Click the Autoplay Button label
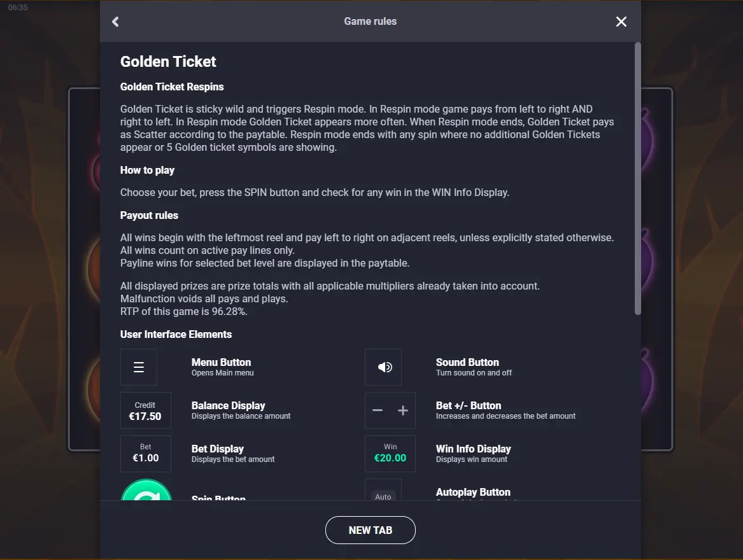 pos(473,493)
